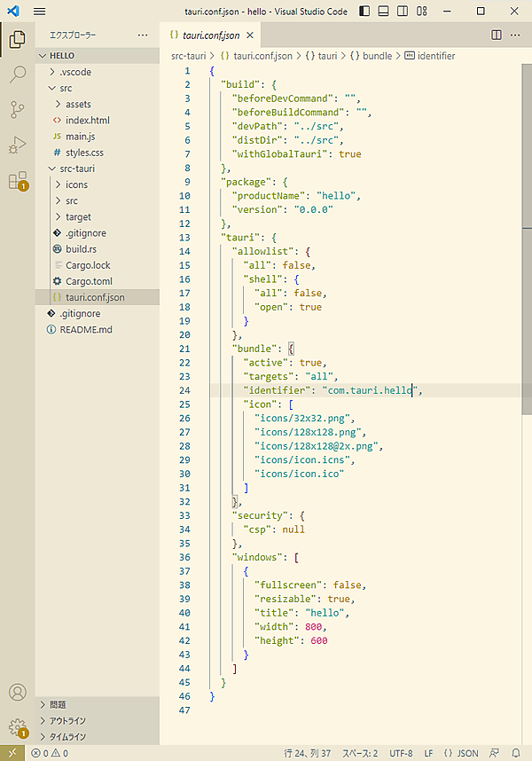The width and height of the screenshot is (532, 761).
Task: Click the UTF-8 encoding indicator
Action: tap(400, 753)
